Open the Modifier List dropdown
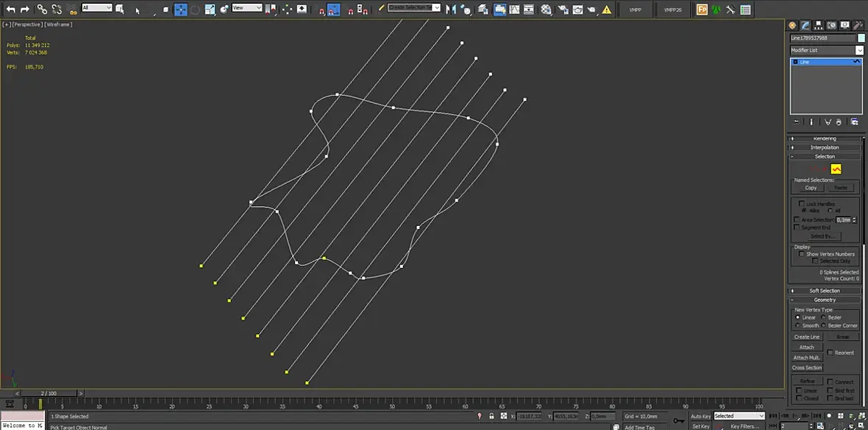Viewport: 868px width, 430px height. click(x=827, y=50)
